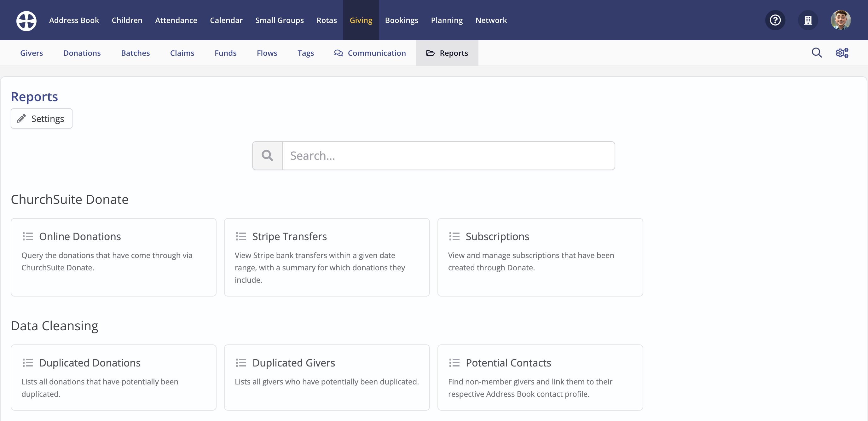The image size is (868, 421).
Task: Select the Giving module
Action: click(x=361, y=20)
